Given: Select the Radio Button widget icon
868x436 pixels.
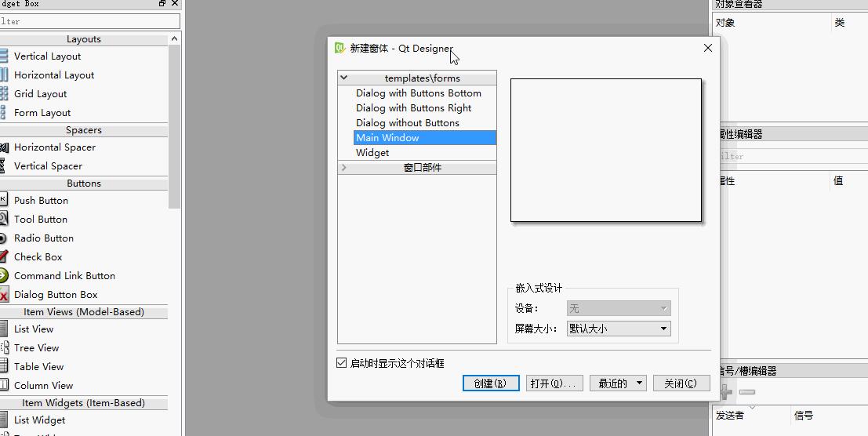Looking at the screenshot, I should [3, 238].
